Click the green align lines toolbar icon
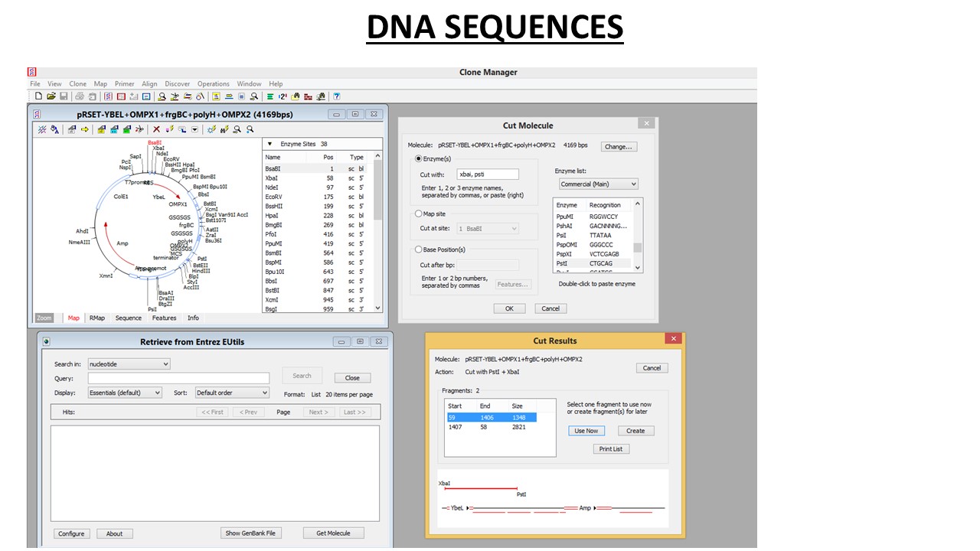Screen dimensions: 980x551 [270, 96]
